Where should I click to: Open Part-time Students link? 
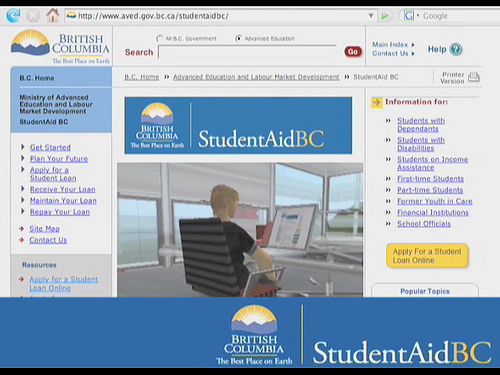(430, 190)
